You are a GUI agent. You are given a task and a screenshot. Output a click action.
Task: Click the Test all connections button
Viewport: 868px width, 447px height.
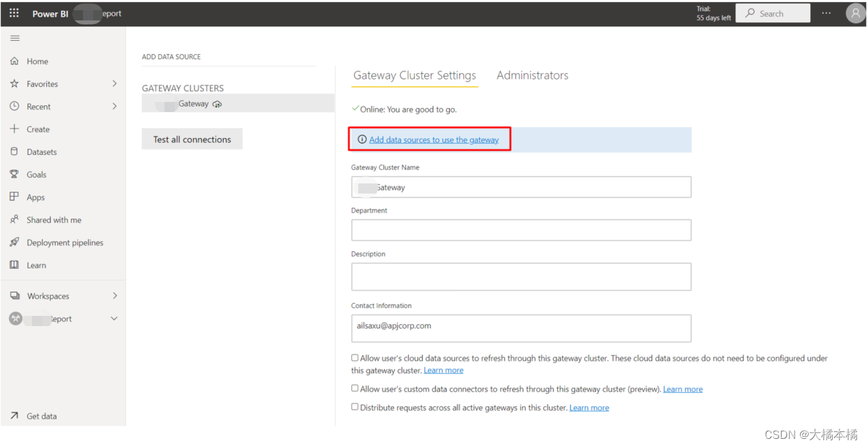[x=192, y=139]
